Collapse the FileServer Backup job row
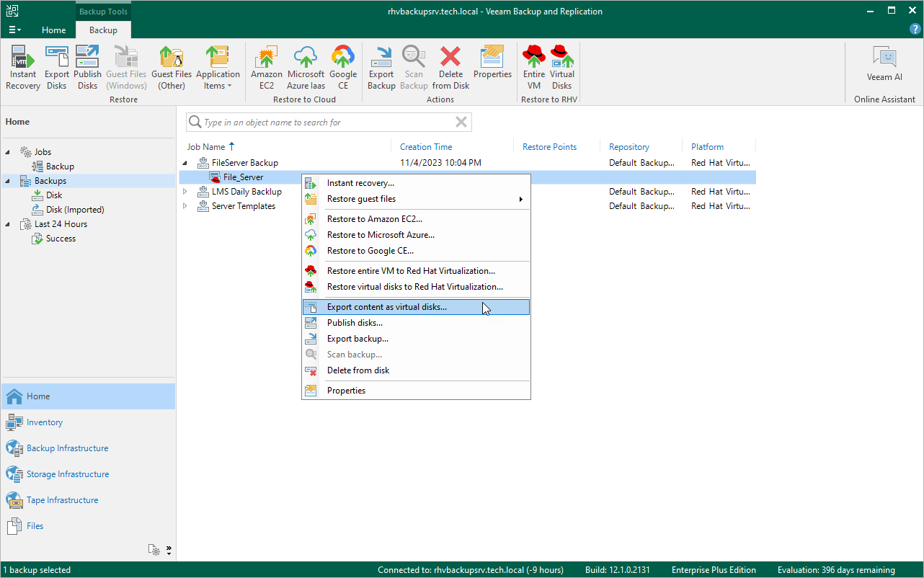This screenshot has width=924, height=578. point(185,163)
